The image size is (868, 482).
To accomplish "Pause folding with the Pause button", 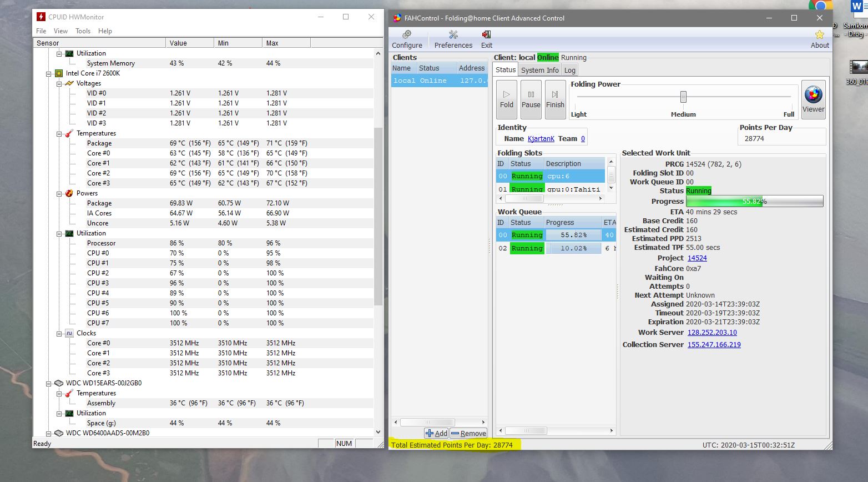I will [531, 99].
